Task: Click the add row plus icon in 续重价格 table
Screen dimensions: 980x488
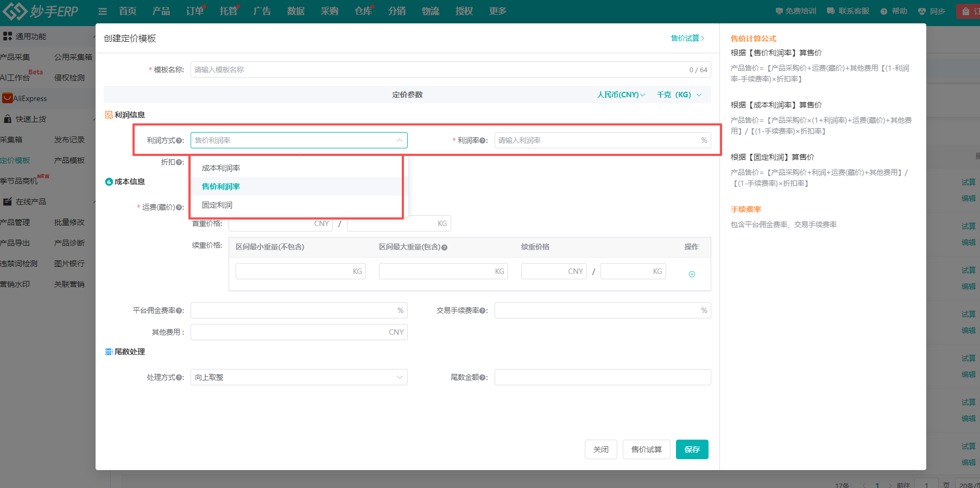Action: (x=692, y=274)
